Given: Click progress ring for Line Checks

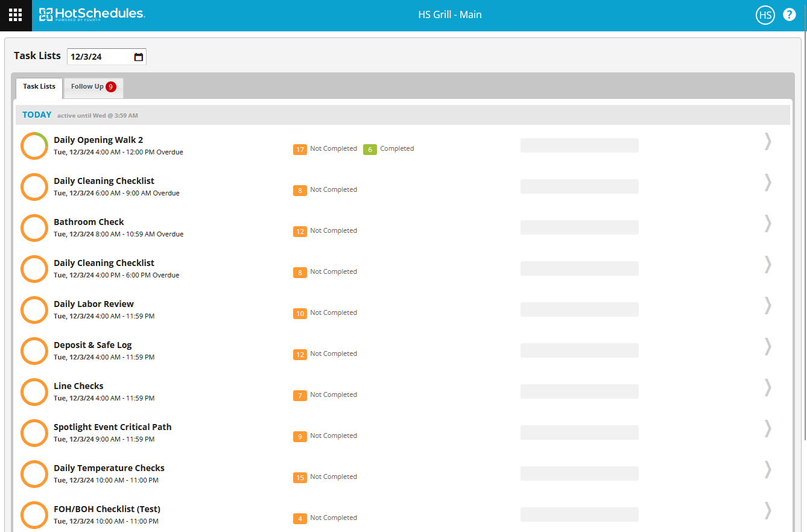Looking at the screenshot, I should pos(34,392).
